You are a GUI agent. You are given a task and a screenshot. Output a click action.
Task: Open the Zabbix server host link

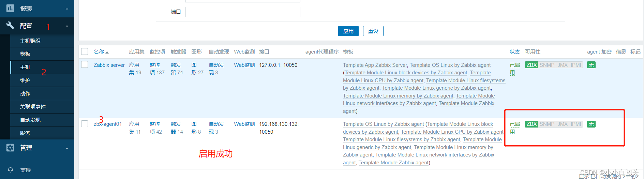click(x=109, y=65)
